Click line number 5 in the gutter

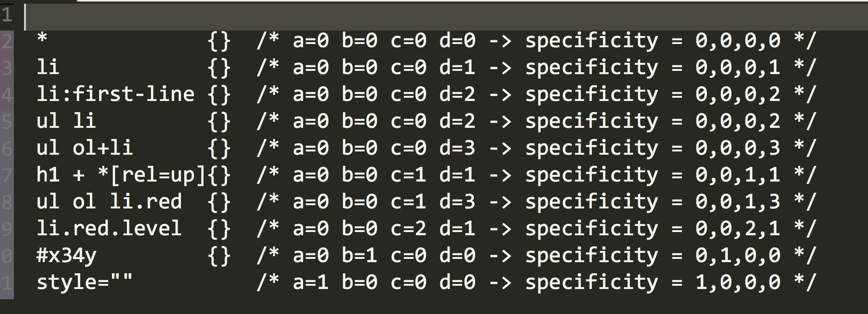click(6, 121)
